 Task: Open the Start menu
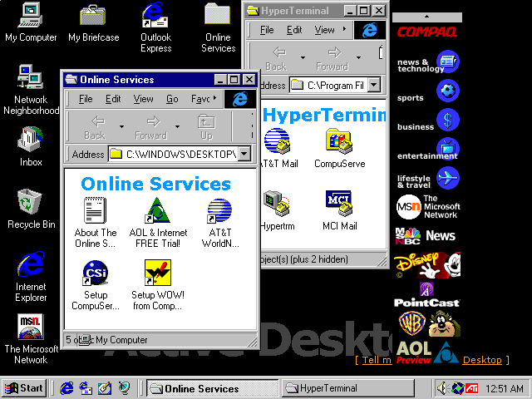(x=24, y=388)
